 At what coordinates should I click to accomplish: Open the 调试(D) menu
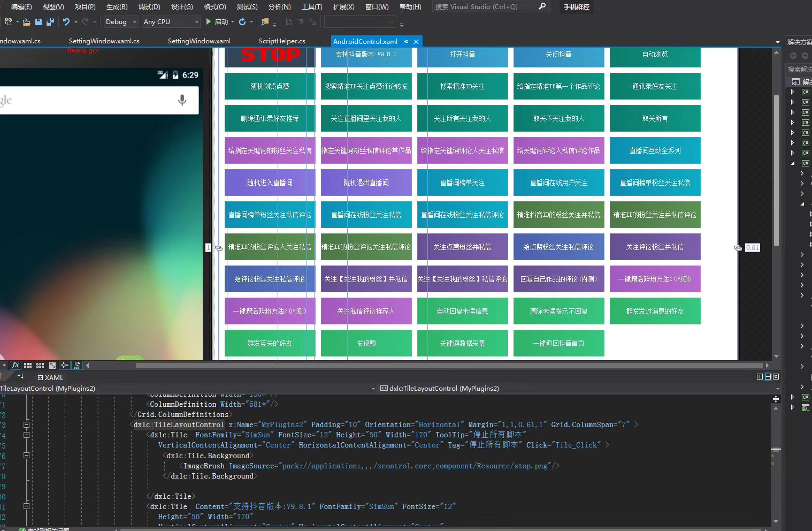tap(149, 6)
